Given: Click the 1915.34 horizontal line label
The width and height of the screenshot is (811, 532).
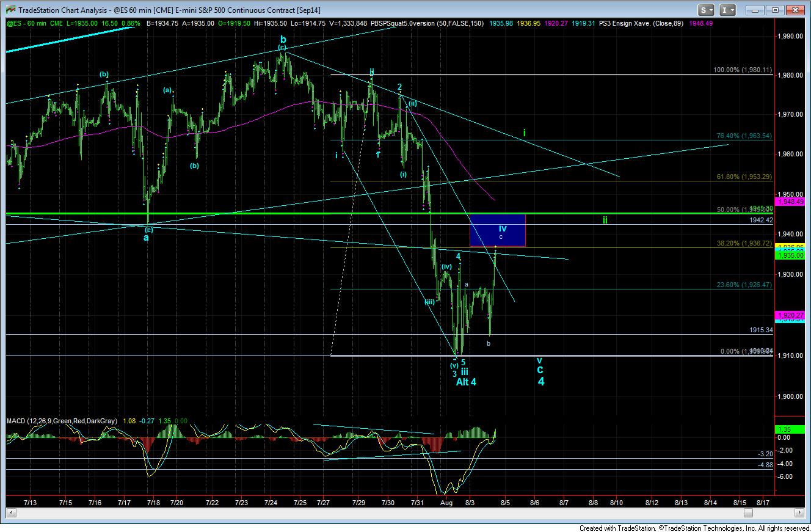Looking at the screenshot, I should tap(761, 330).
